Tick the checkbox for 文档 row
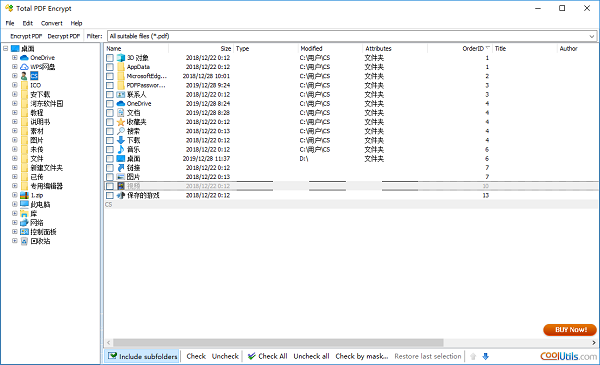Viewport: 600px width, 365px height. coord(110,113)
